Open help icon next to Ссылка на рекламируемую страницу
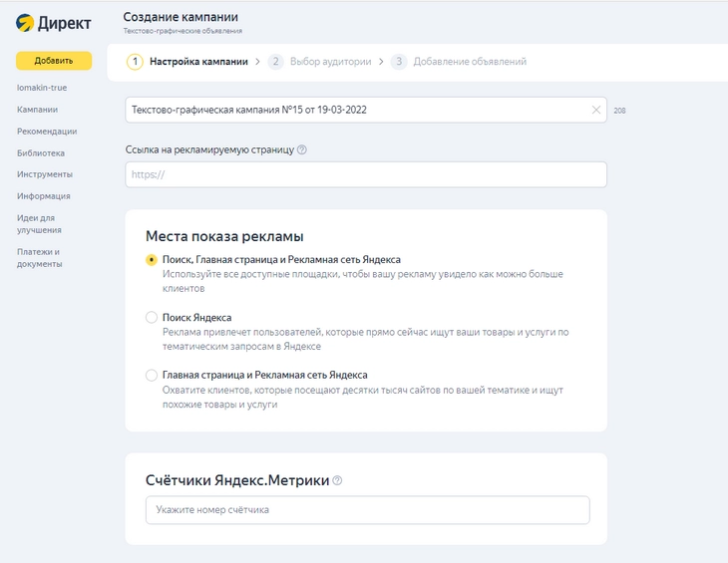Viewport: 728px width, 563px height. [x=302, y=149]
